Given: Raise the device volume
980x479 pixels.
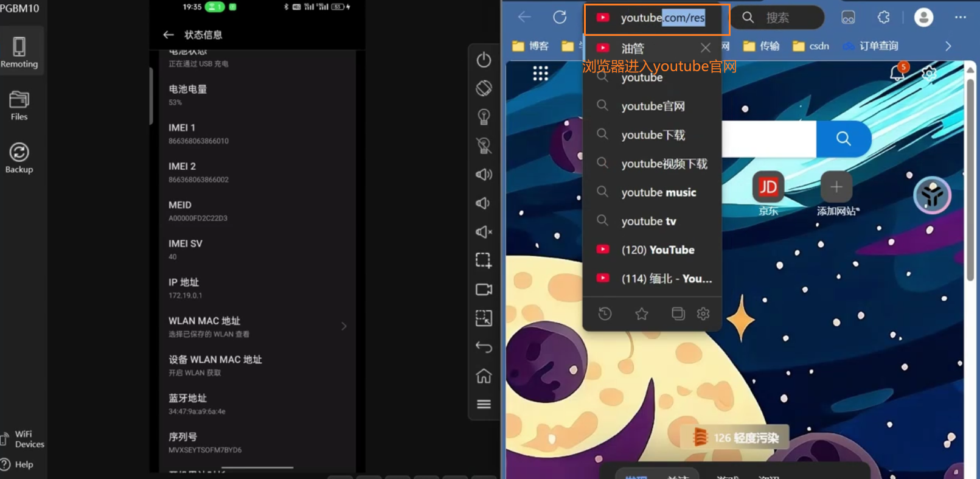Looking at the screenshot, I should coord(484,175).
